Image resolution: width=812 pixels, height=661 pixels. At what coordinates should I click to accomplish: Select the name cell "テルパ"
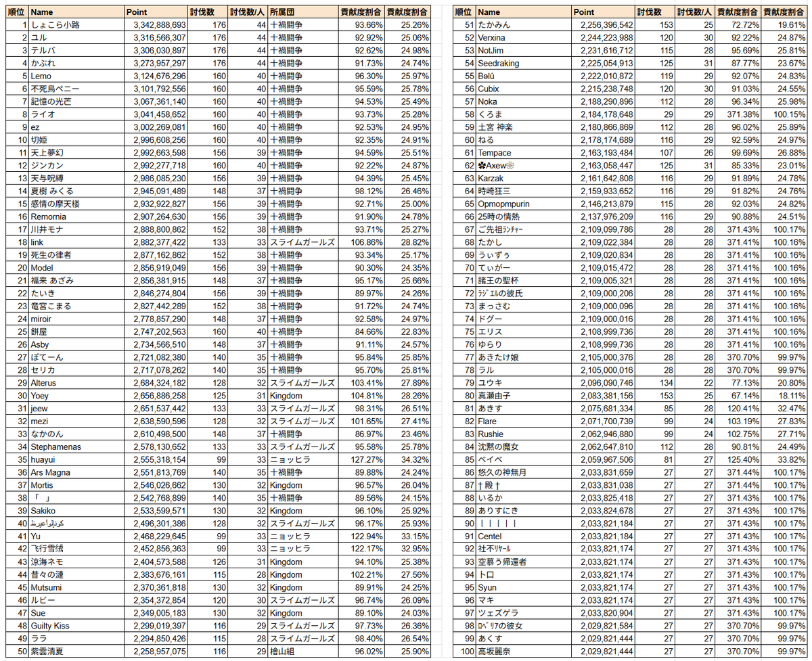point(76,51)
